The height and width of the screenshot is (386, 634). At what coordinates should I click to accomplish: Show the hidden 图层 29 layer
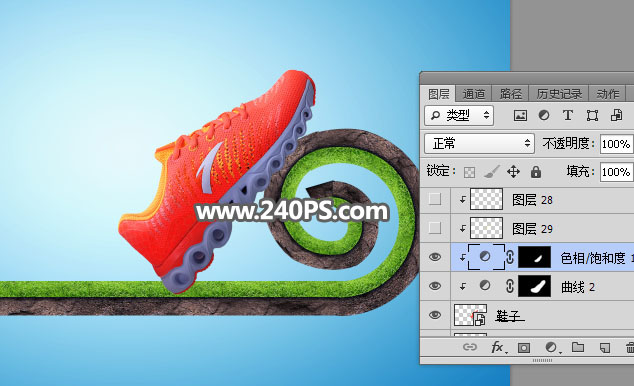[435, 228]
